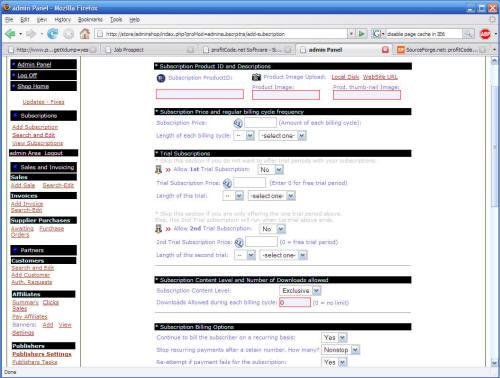
Task: Click help icon beside Trial Subscription Price
Action: click(227, 183)
